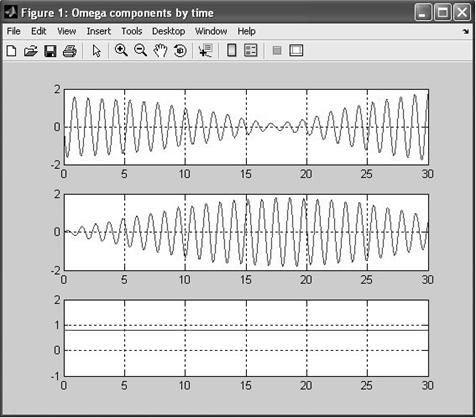Activate the Zoom Out magnifier tool
Image resolution: width=476 pixels, height=418 pixels.
(x=140, y=51)
